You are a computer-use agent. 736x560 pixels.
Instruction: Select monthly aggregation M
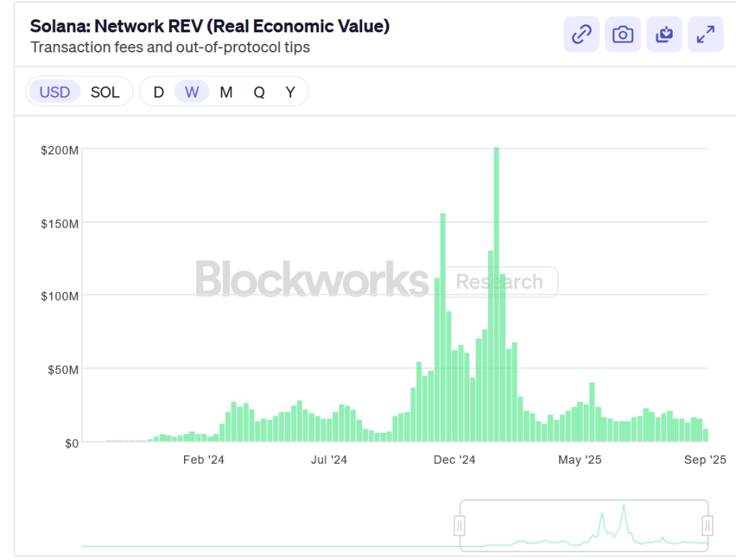tap(226, 91)
